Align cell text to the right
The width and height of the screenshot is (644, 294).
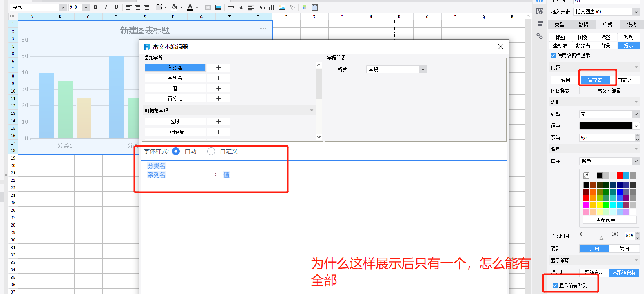coord(146,7)
